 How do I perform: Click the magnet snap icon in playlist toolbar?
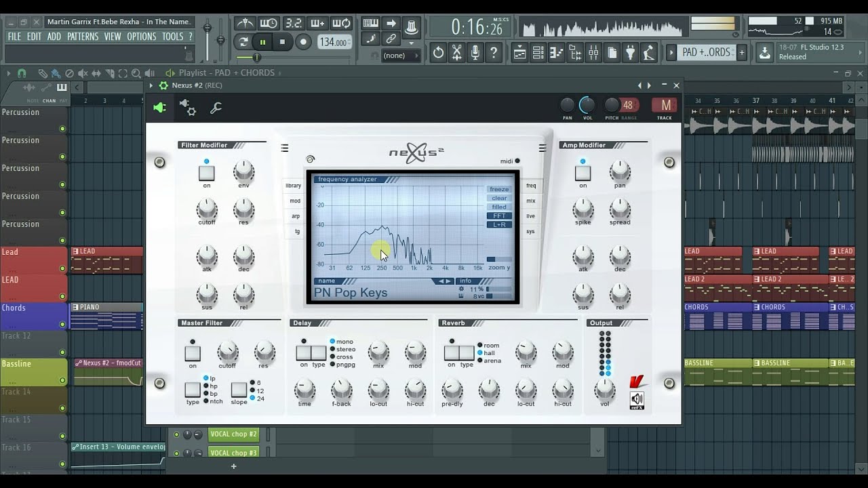point(22,73)
